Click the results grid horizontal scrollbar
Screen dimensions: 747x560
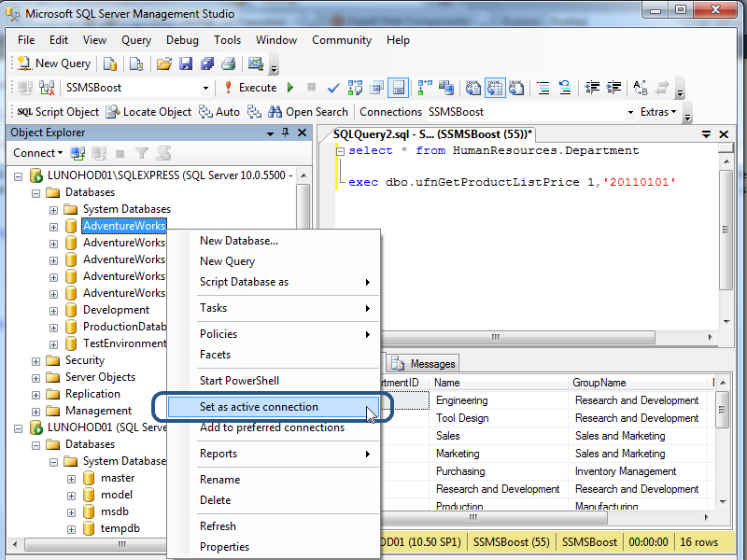tap(494, 517)
